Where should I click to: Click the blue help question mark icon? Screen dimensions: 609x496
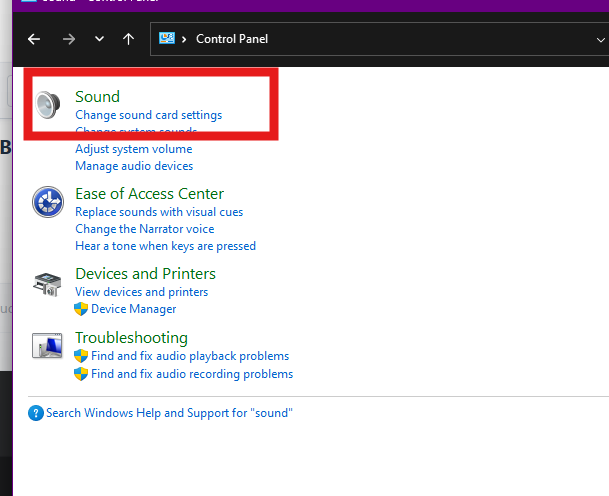click(x=36, y=413)
